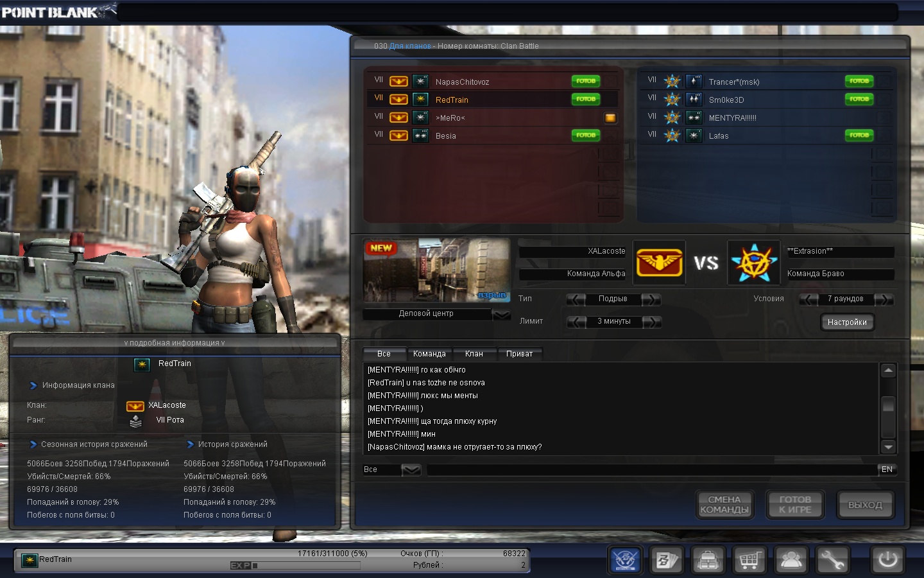Toggle Trancer*(msk) ready status

coord(859,81)
